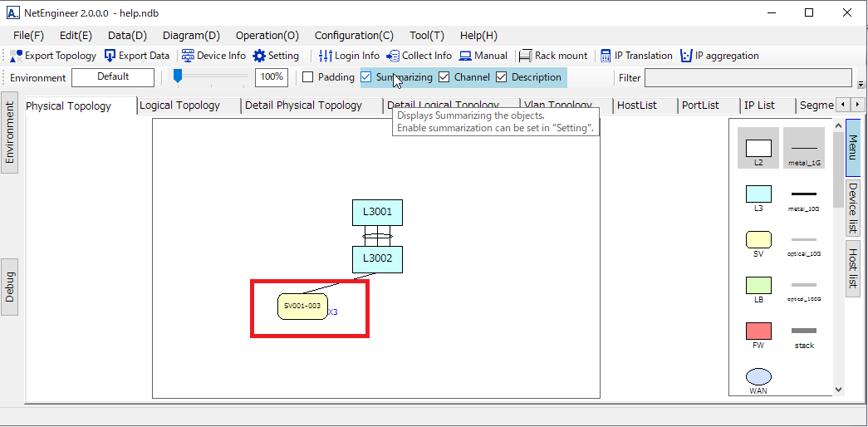Click the Login Info toolbar icon
Screen dimensions: 868x427
click(x=326, y=56)
